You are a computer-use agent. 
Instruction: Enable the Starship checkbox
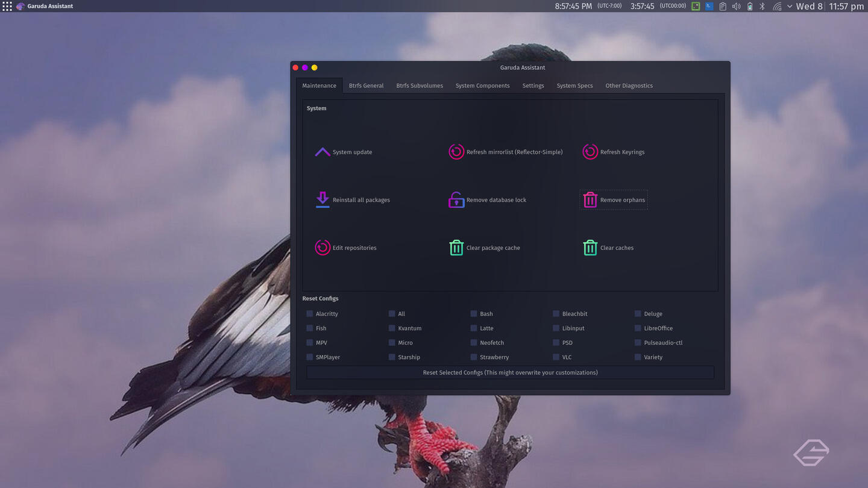pos(392,357)
